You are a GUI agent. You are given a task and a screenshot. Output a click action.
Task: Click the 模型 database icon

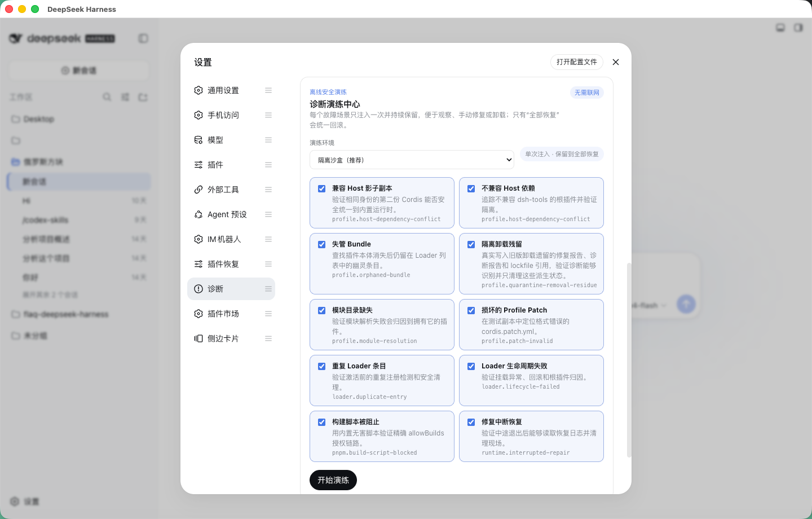[x=198, y=140]
